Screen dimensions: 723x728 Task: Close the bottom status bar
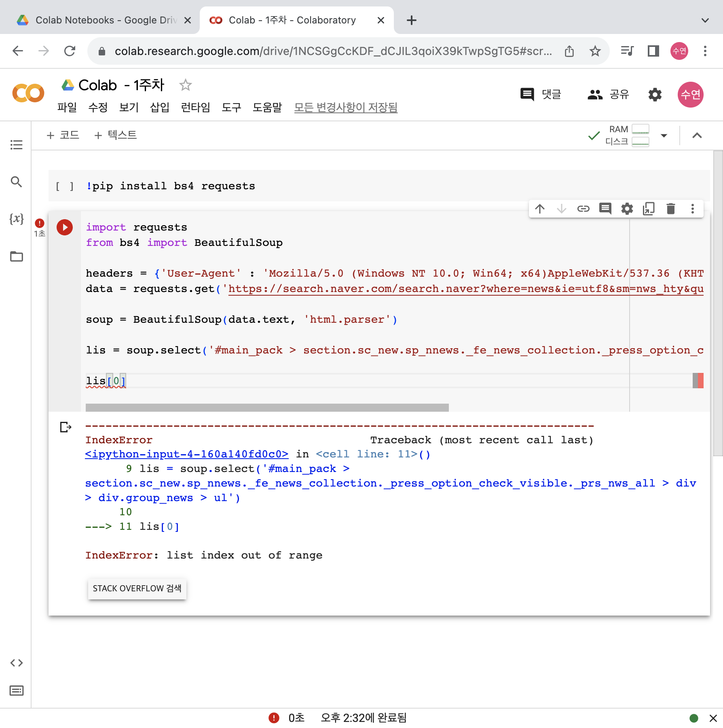coord(713,718)
